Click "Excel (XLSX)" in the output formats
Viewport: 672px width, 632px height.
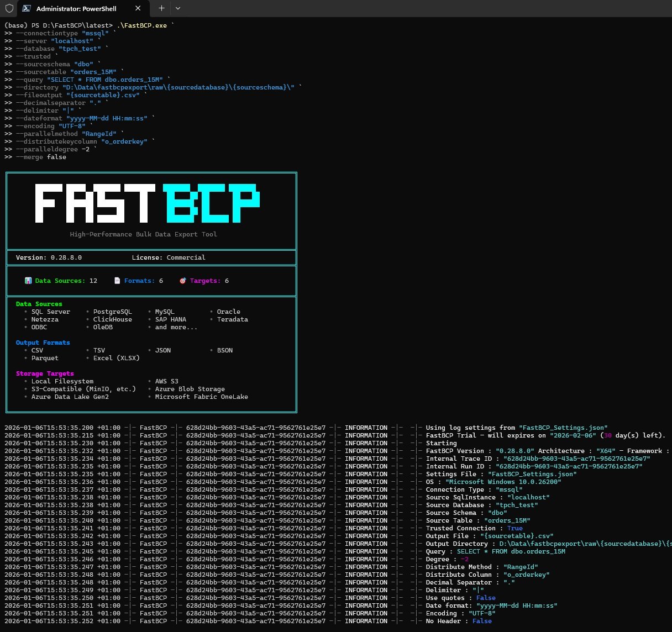117,358
